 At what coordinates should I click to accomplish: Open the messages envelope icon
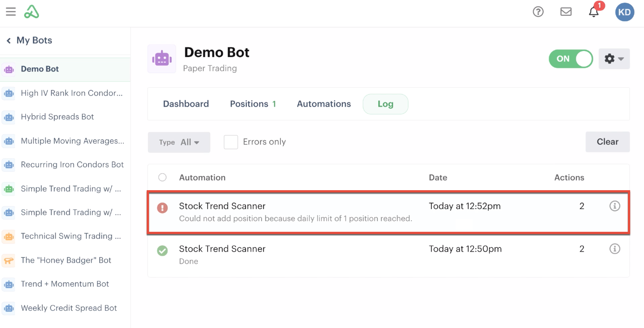click(x=566, y=12)
